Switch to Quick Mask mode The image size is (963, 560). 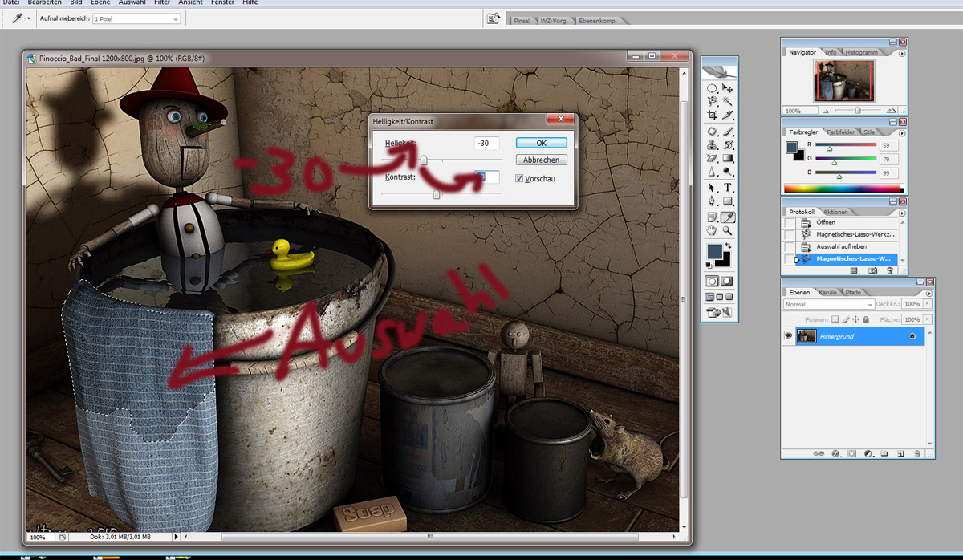[728, 282]
